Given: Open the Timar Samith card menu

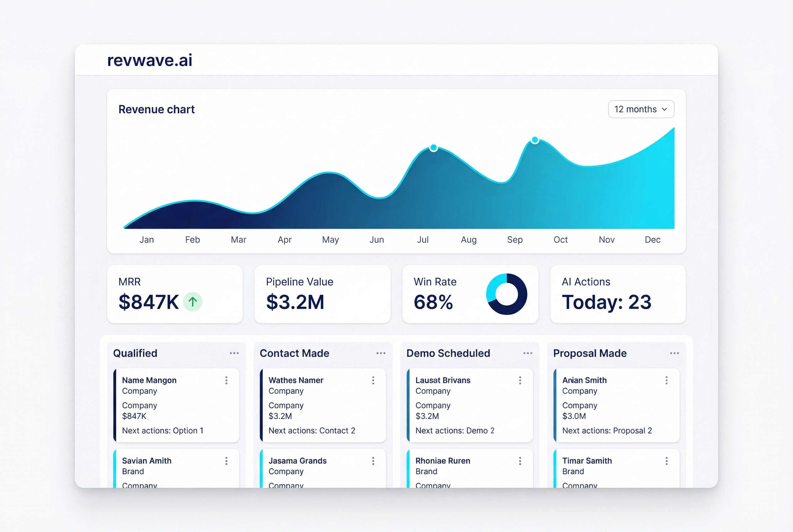Looking at the screenshot, I should coord(667,461).
